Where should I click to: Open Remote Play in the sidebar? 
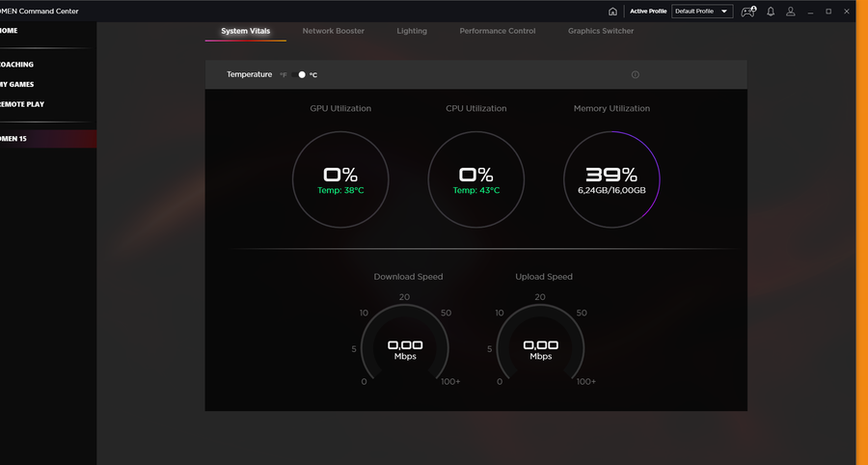click(x=22, y=104)
